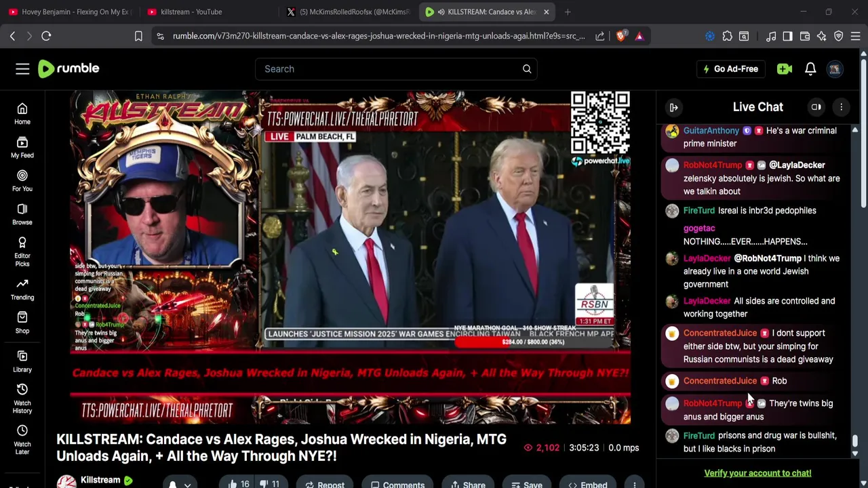
Task: Toggle the browser sidebar panel
Action: tap(787, 36)
